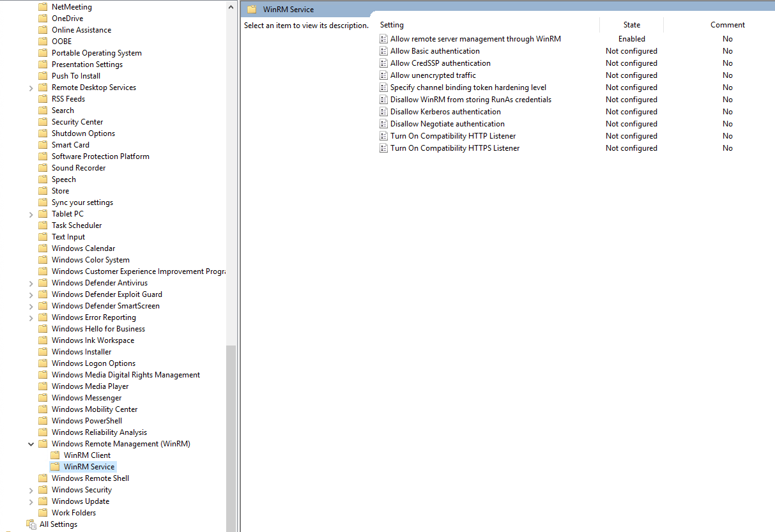Select the Shutdown Options tree item

83,133
